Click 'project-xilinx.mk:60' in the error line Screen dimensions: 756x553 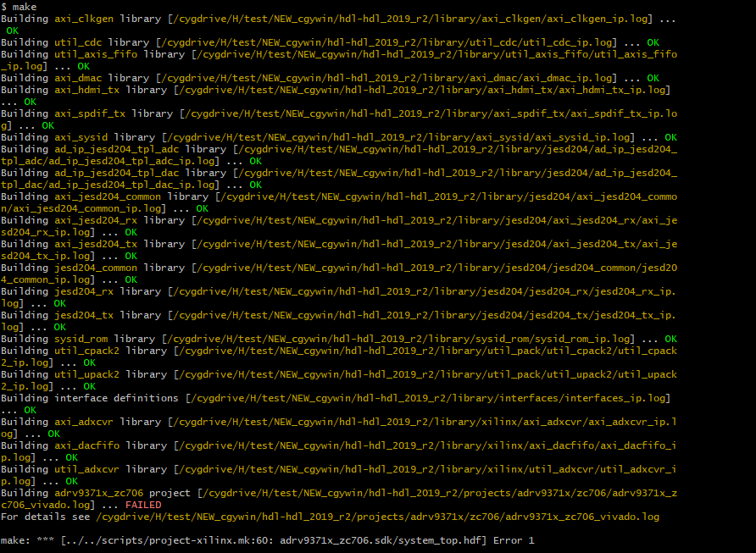[x=208, y=540]
